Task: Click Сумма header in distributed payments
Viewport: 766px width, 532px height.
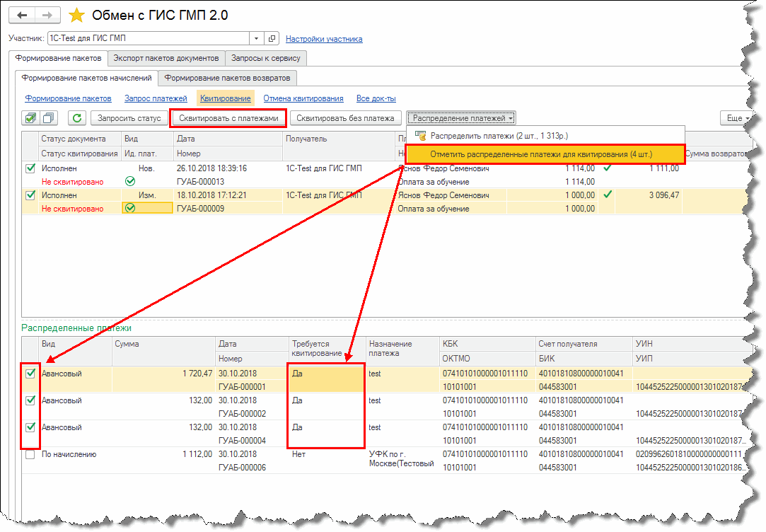Action: point(163,351)
